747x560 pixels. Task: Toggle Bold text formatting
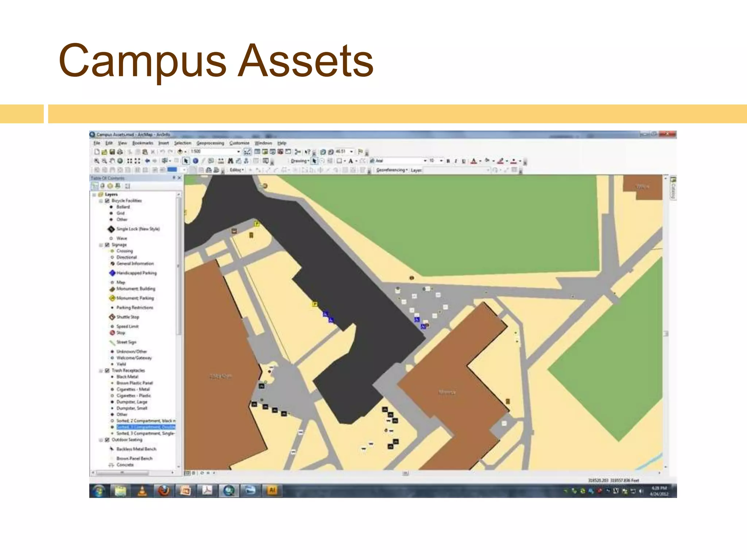[x=448, y=161]
